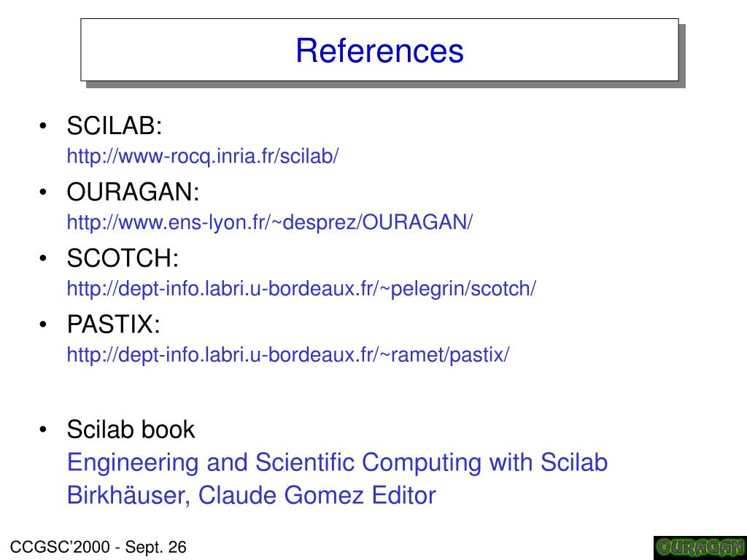Select the References slide title
747x560 pixels.
point(379,50)
